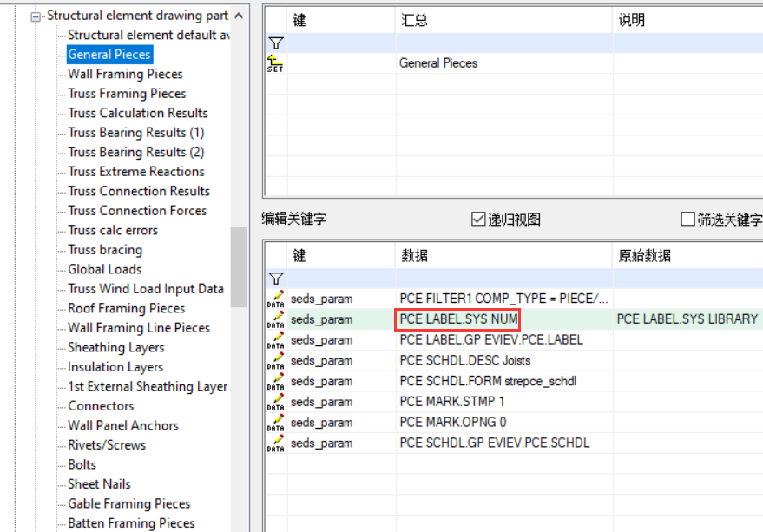Click the filter input under 汇总 column

coord(503,43)
